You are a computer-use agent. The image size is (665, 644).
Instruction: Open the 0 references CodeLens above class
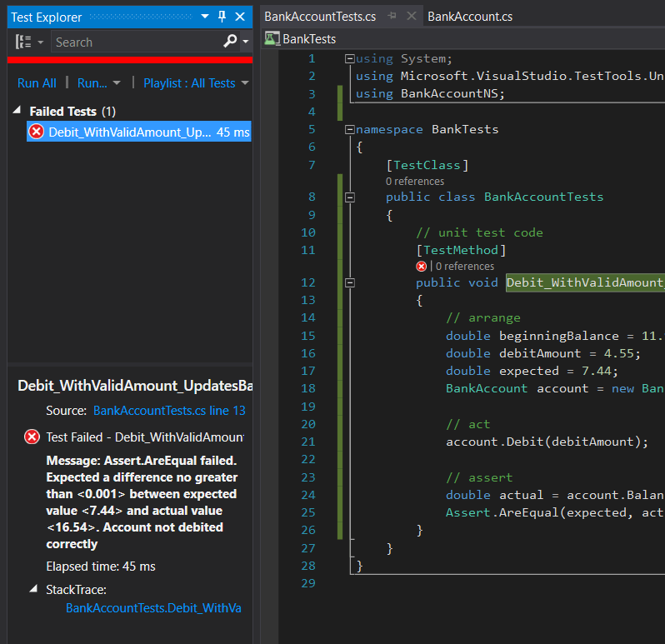(x=415, y=182)
